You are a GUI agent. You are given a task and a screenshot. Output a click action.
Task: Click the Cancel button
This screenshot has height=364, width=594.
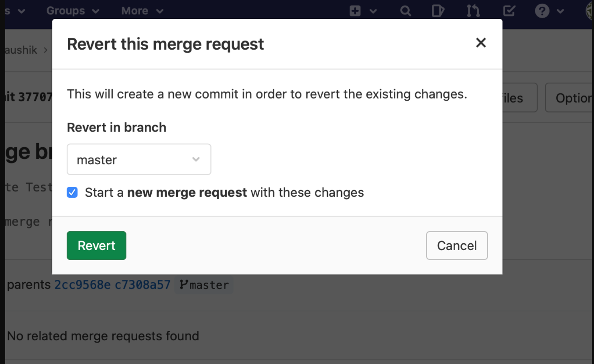pos(457,245)
